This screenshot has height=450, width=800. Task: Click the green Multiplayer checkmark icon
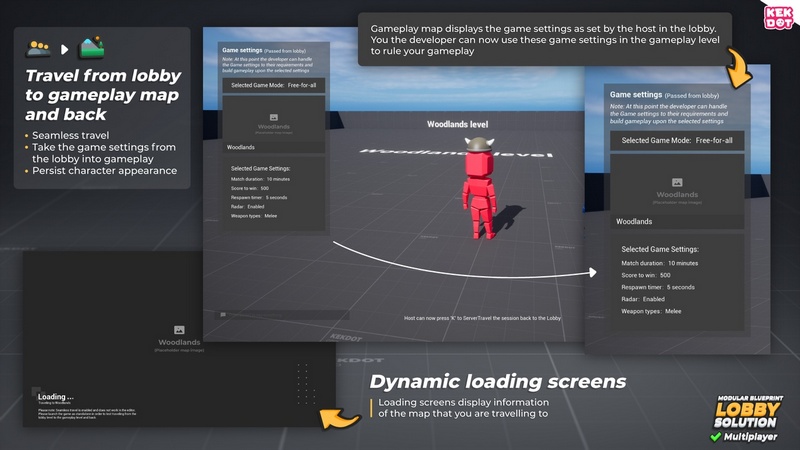pyautogui.click(x=714, y=436)
